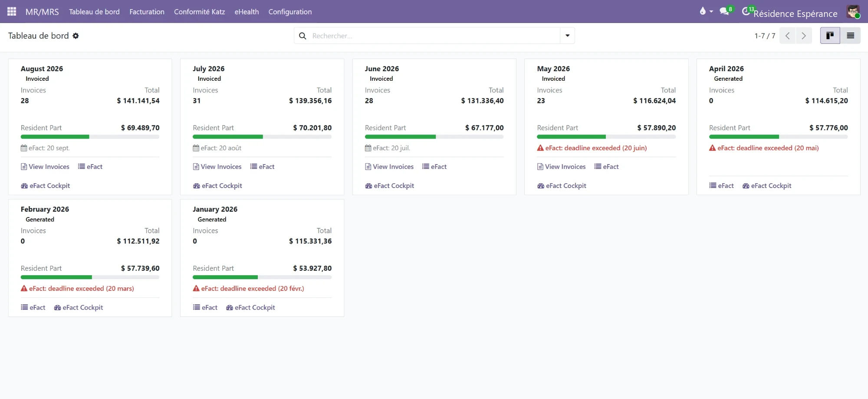Open eFact list for June 2026
This screenshot has width=868, height=399.
(434, 167)
